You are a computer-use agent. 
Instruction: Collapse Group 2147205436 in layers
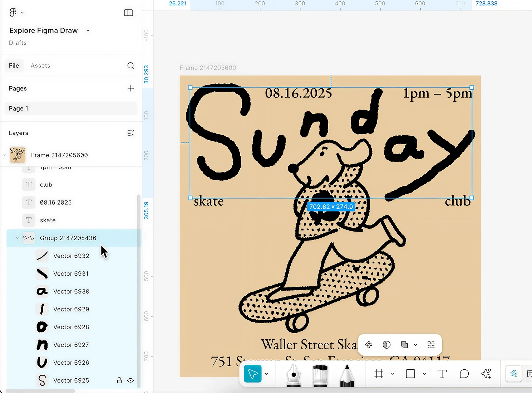click(x=18, y=238)
